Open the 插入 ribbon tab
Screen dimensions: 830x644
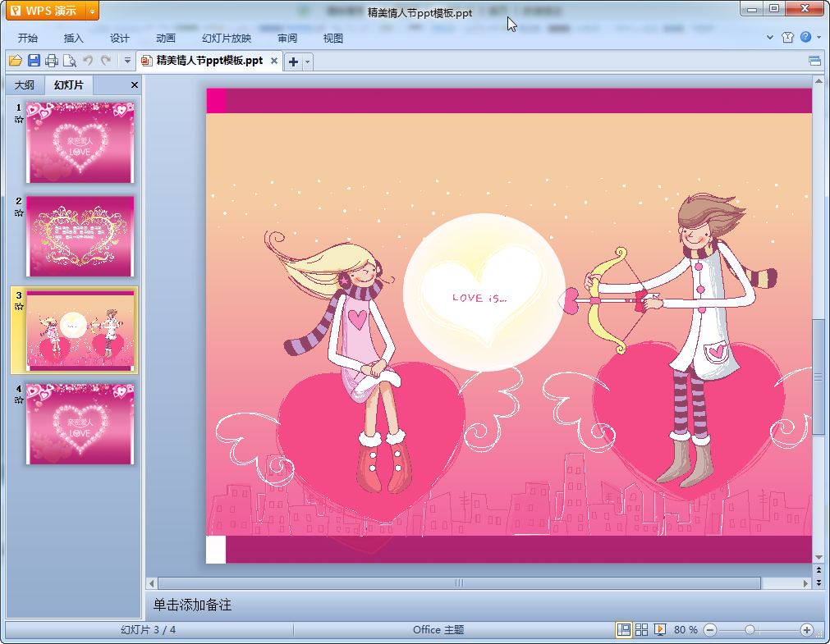click(x=74, y=38)
